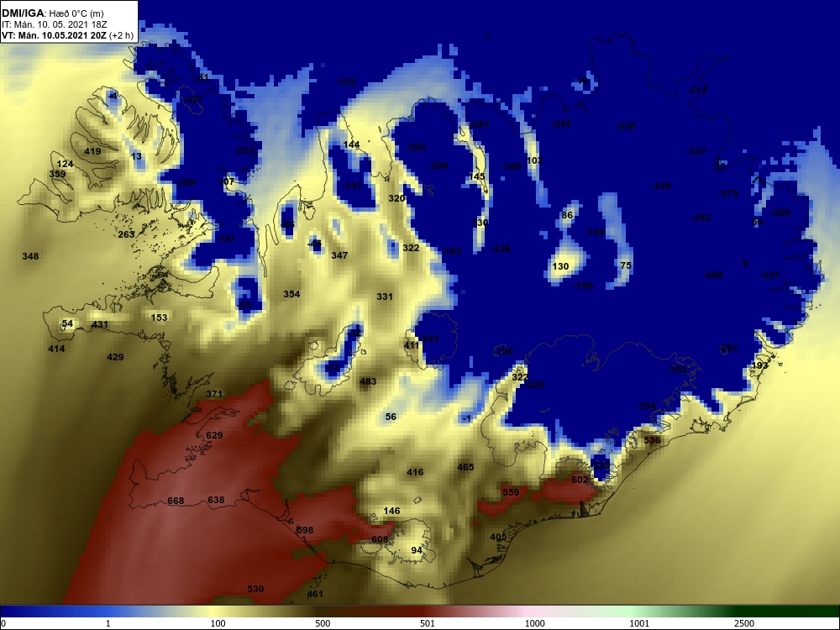This screenshot has height=630, width=840.
Task: Click the negative value '-375'
Action: pyautogui.click(x=728, y=193)
